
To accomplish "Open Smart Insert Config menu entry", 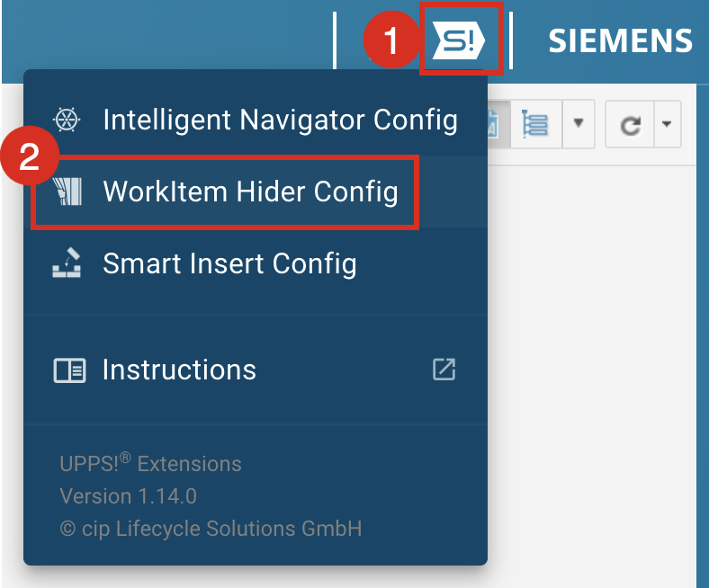I will 229,263.
